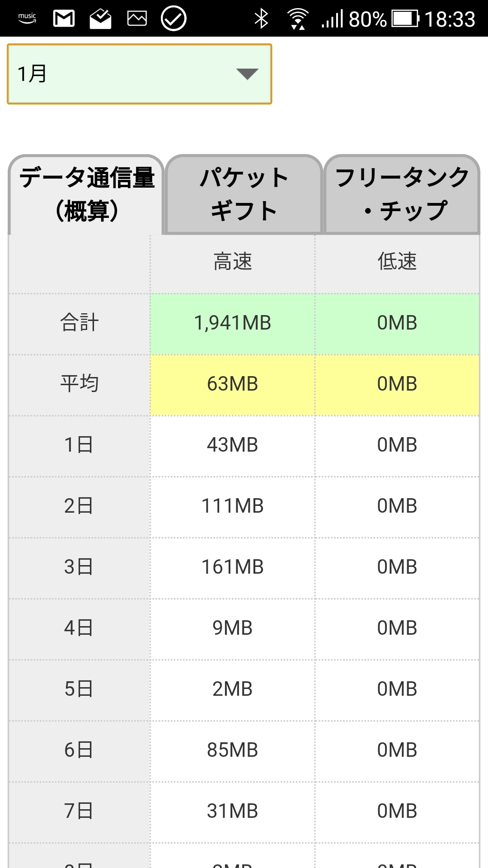Tap the Amazon Music status bar icon
488x868 pixels.
tap(27, 19)
